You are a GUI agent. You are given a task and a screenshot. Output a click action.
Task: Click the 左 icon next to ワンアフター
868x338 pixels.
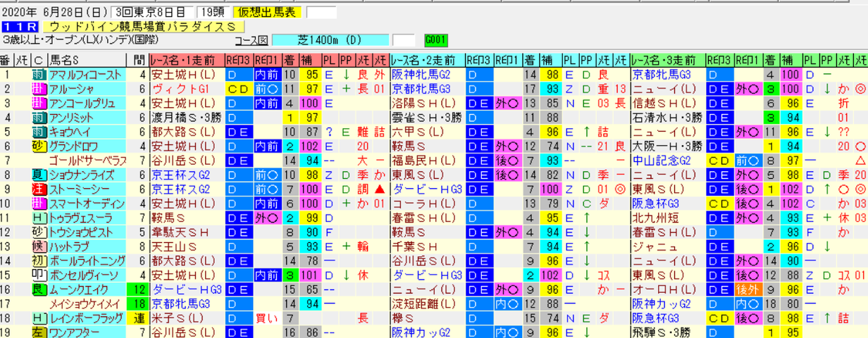coord(39,332)
